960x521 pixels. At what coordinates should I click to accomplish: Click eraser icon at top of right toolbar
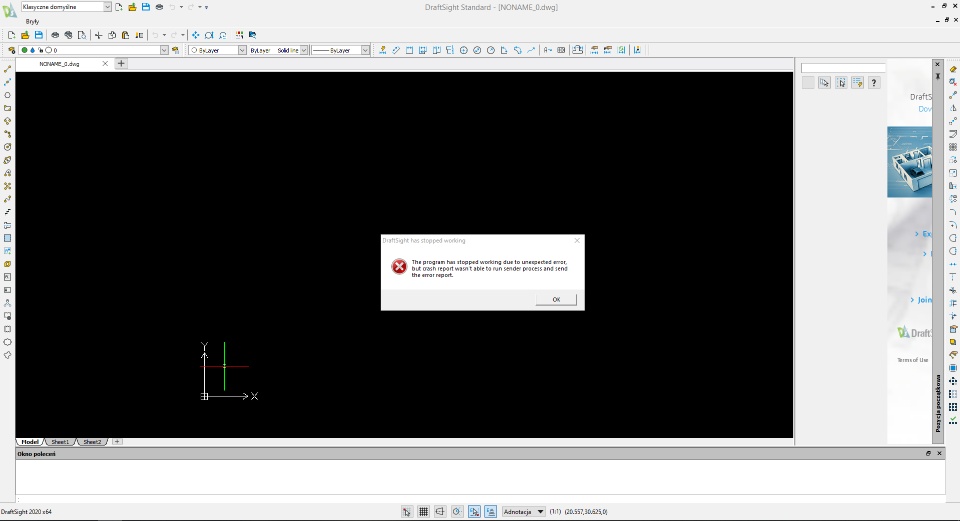coord(953,69)
